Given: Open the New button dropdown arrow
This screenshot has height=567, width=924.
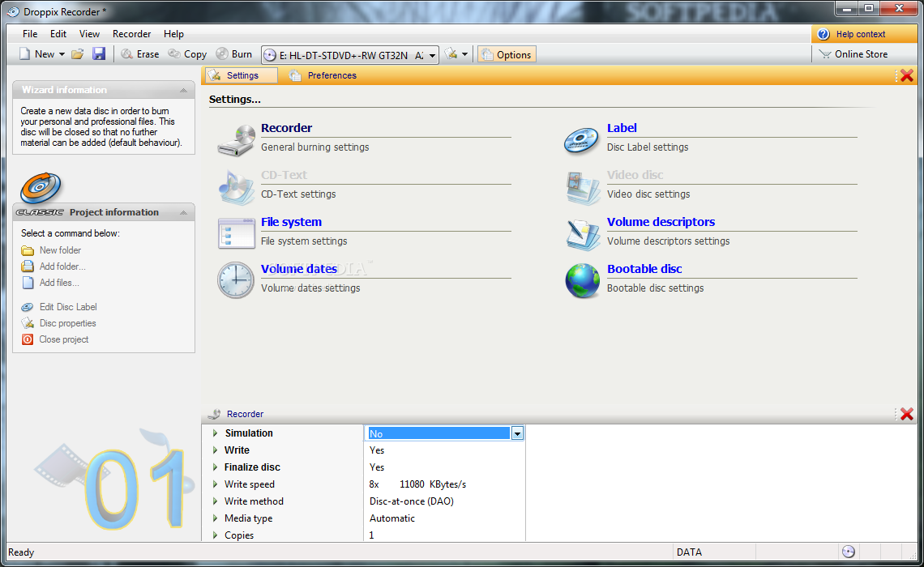Looking at the screenshot, I should pyautogui.click(x=62, y=54).
